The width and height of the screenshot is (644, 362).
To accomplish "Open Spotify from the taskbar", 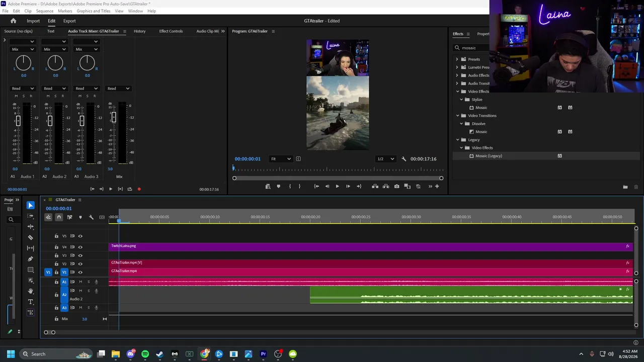I will pos(145,354).
